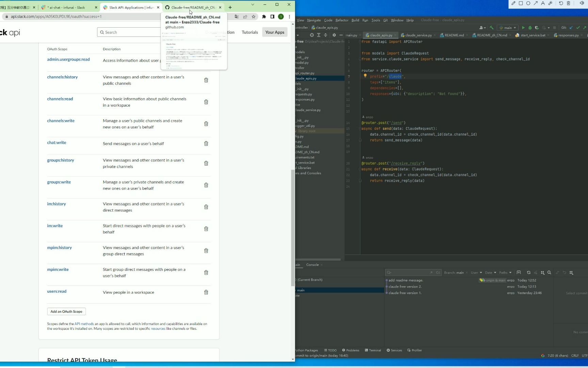Open the Paths filter dropdown in Git log
The image size is (588, 368).
tap(505, 273)
